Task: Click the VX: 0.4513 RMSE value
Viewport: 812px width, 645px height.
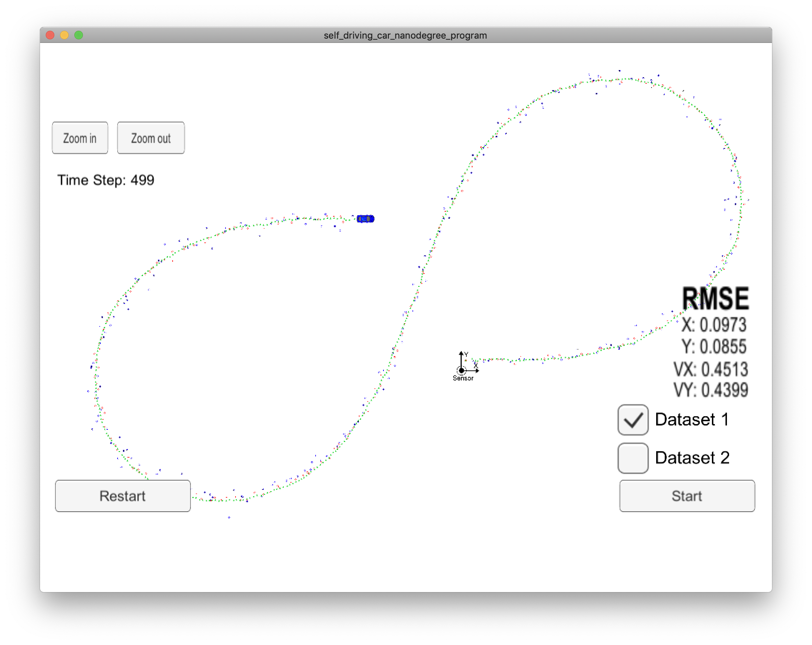Action: pos(710,369)
